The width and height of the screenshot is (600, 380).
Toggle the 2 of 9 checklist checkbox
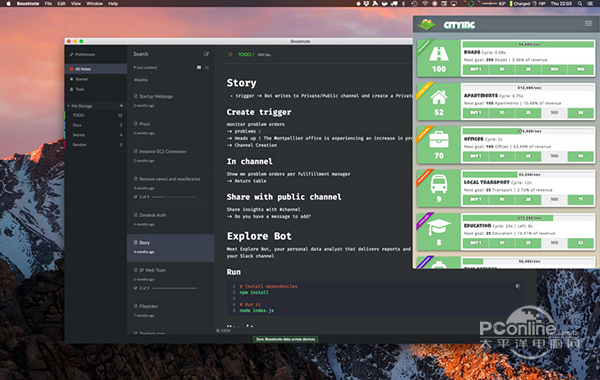(135, 197)
